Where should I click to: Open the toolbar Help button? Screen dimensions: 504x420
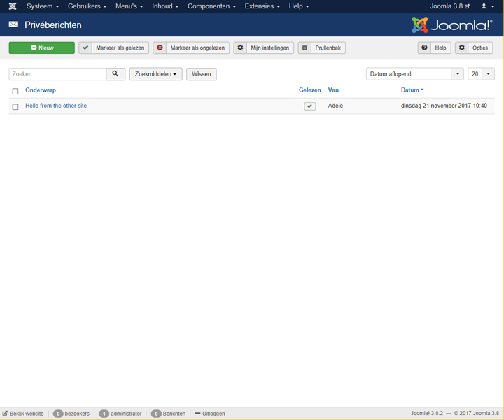[x=434, y=48]
